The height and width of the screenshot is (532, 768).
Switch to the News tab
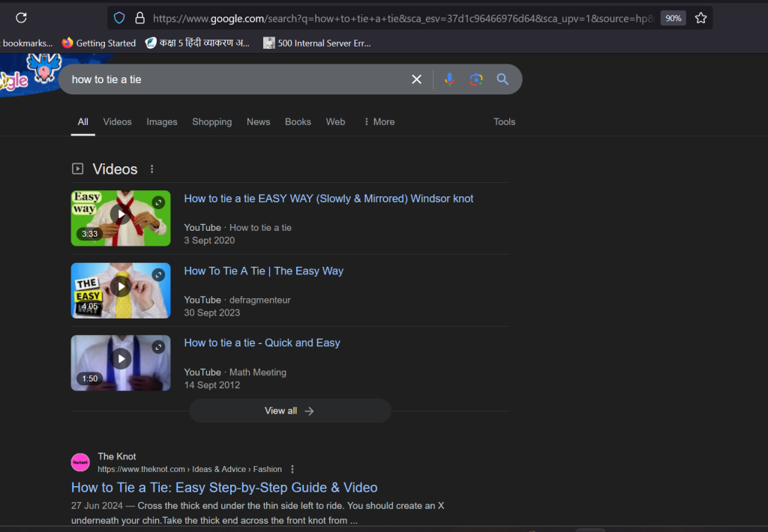tap(258, 122)
